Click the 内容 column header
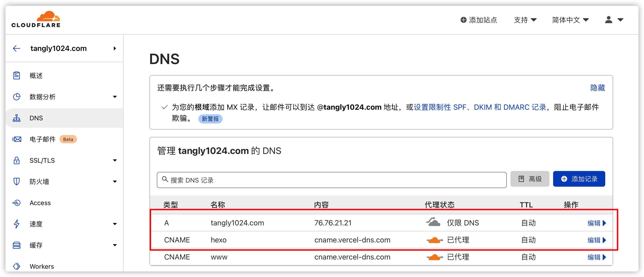Viewport: 644px width, 277px height. [x=322, y=205]
